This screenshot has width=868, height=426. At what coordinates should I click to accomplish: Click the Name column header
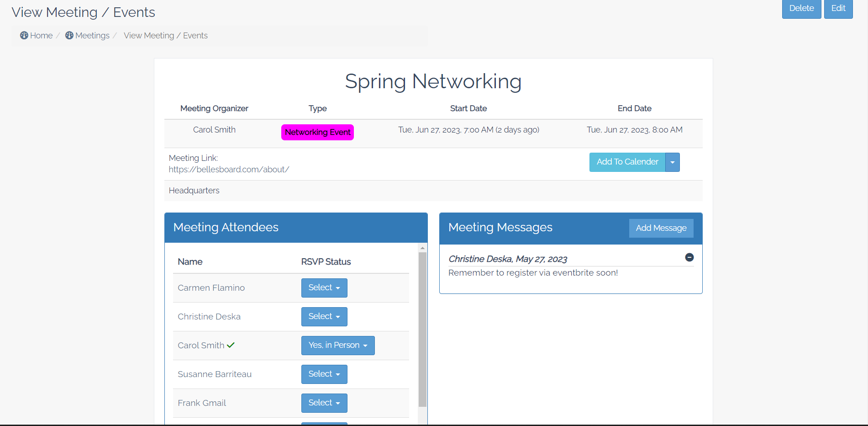pos(190,262)
